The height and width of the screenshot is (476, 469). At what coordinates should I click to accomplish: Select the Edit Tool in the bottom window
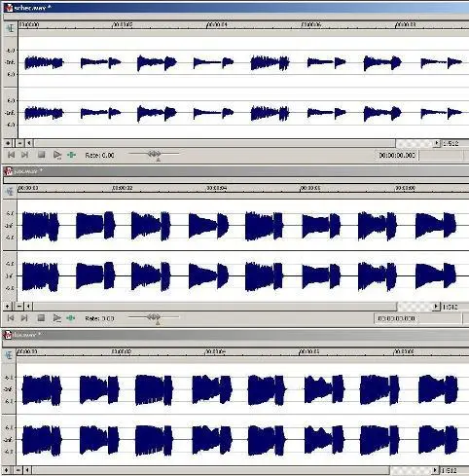(x=9, y=355)
